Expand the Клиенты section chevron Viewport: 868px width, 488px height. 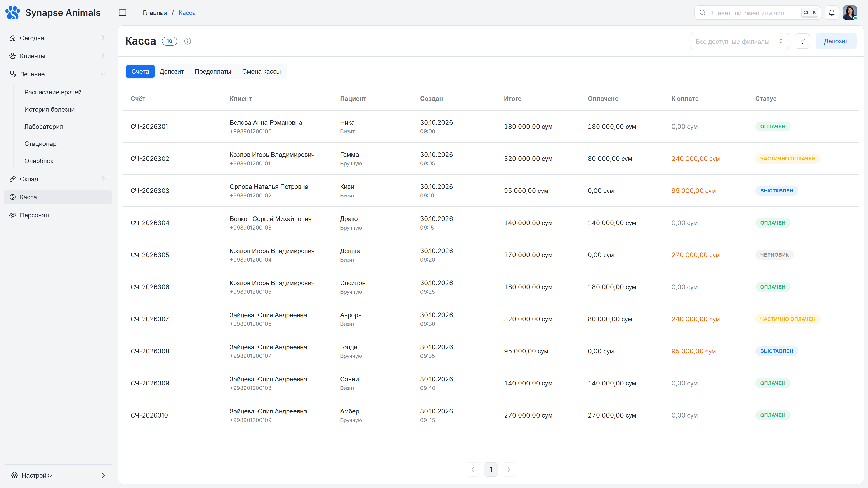click(103, 56)
